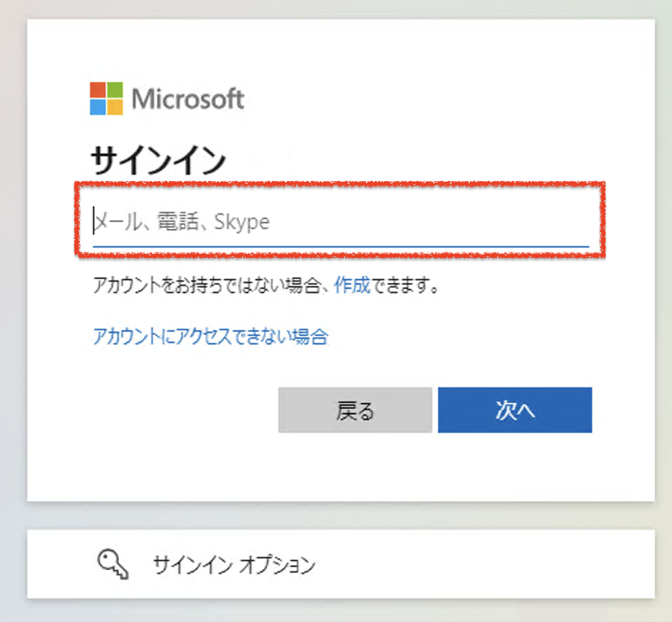This screenshot has width=672, height=622.
Task: Click the green square of the Microsoft logo
Action: click(115, 90)
